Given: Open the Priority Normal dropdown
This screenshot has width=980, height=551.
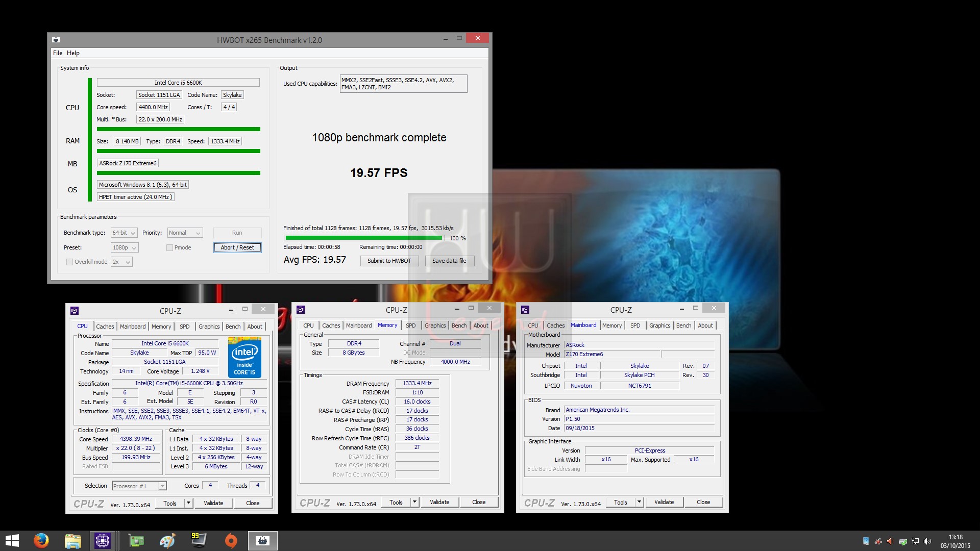Looking at the screenshot, I should tap(185, 233).
